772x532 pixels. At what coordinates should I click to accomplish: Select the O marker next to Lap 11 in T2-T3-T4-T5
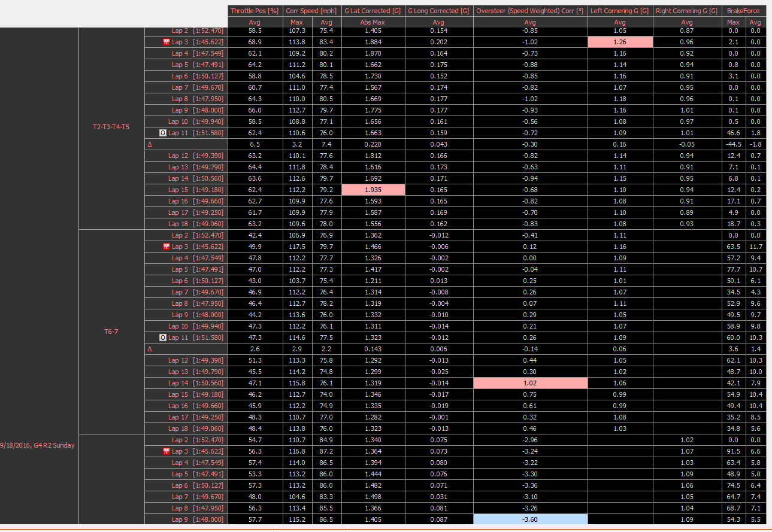(162, 133)
